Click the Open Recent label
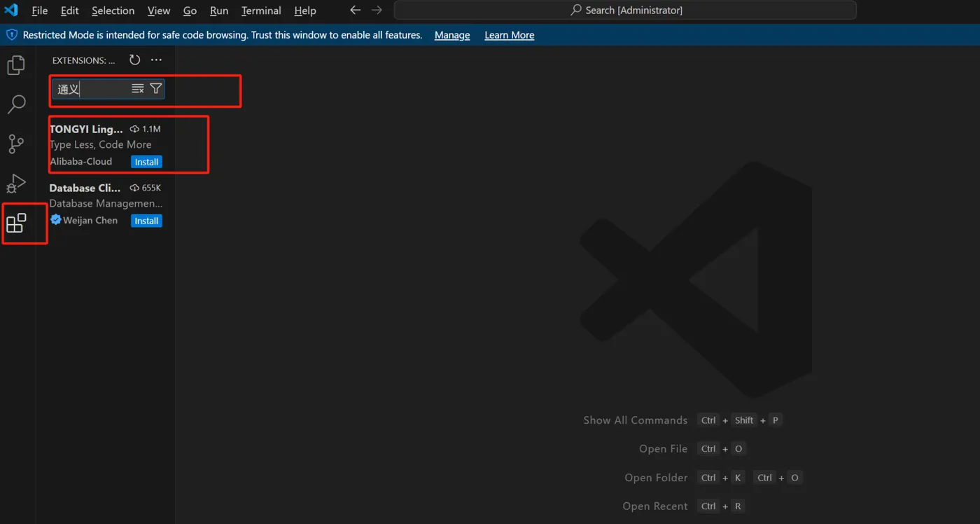This screenshot has height=524, width=980. point(655,506)
